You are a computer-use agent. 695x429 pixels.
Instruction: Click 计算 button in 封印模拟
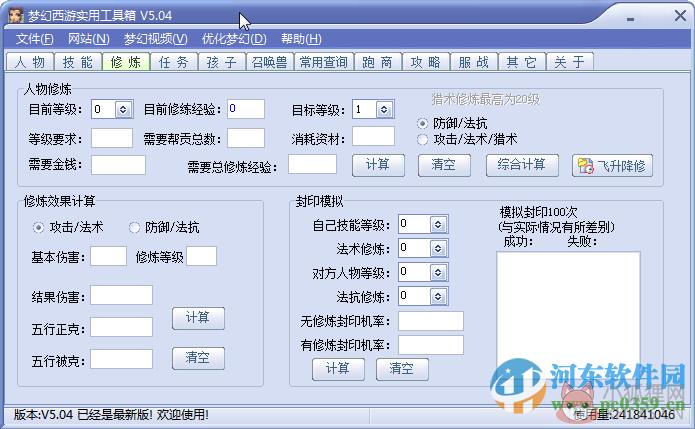pyautogui.click(x=338, y=369)
